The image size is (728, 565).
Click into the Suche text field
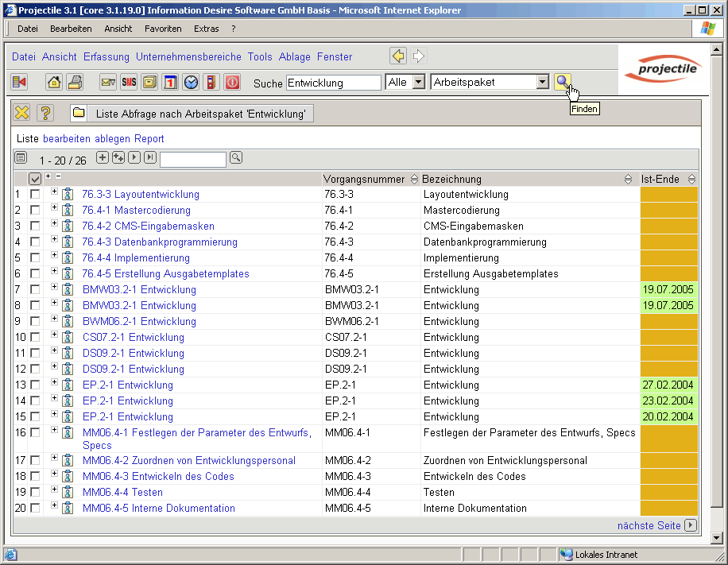333,83
